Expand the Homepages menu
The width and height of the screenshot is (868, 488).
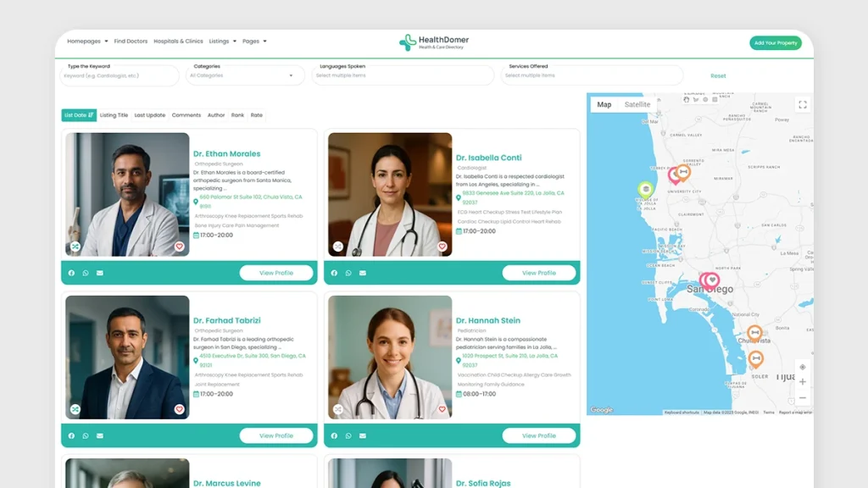pyautogui.click(x=87, y=41)
